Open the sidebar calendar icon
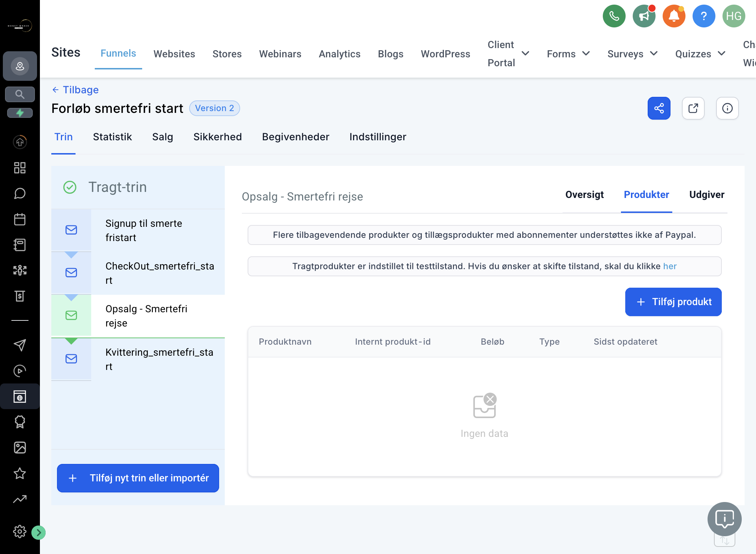This screenshot has height=554, width=756. click(20, 219)
